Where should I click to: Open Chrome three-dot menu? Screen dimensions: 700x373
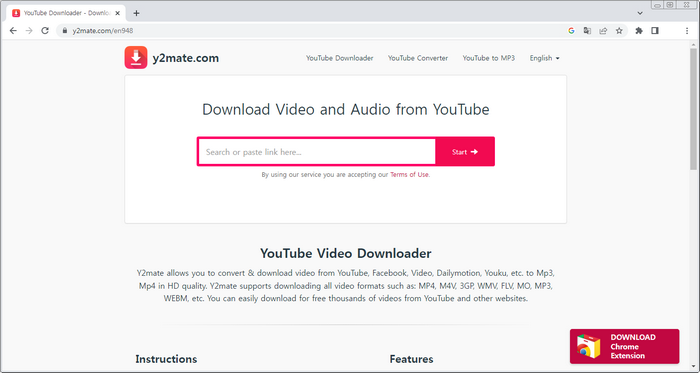pyautogui.click(x=687, y=31)
